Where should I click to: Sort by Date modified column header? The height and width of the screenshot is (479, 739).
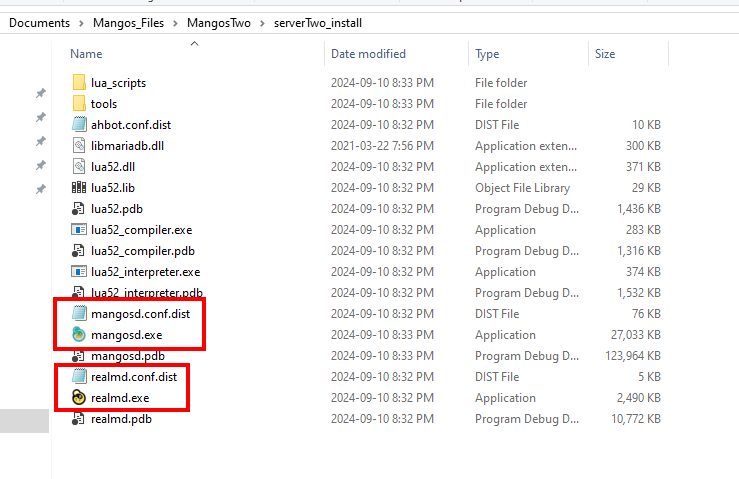pos(368,54)
